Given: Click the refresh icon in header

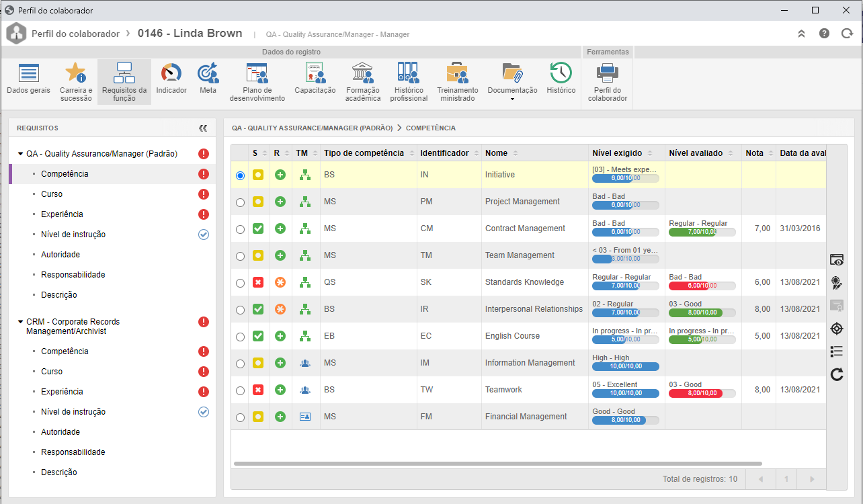Looking at the screenshot, I should [847, 34].
